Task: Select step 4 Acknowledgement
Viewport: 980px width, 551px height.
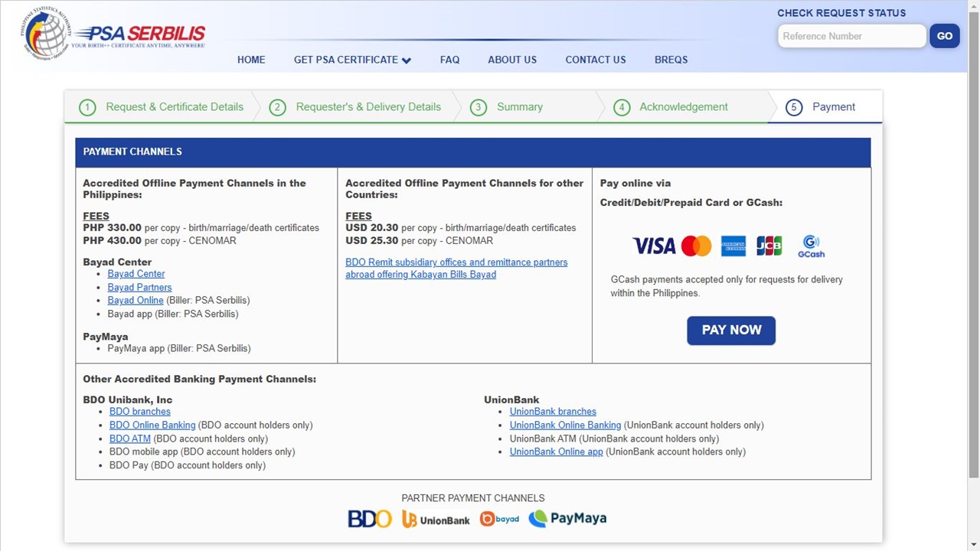Action: point(671,107)
